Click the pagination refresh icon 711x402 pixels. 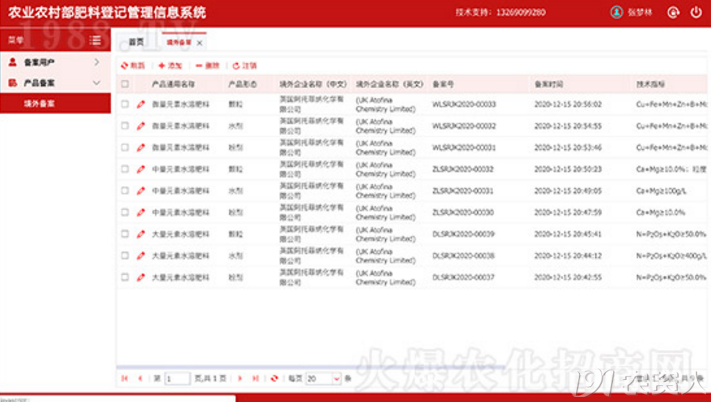click(x=275, y=379)
